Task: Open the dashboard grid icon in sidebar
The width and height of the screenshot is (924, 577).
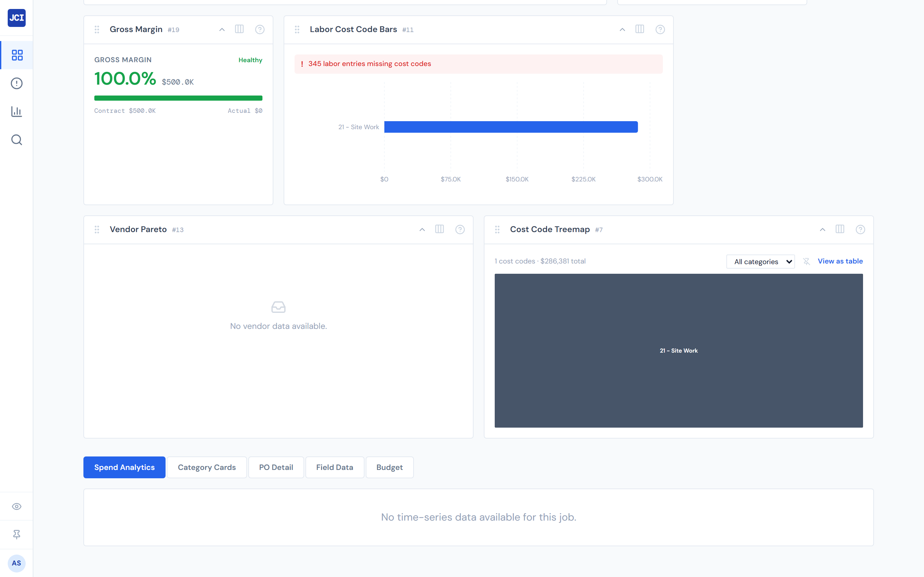Action: point(17,55)
